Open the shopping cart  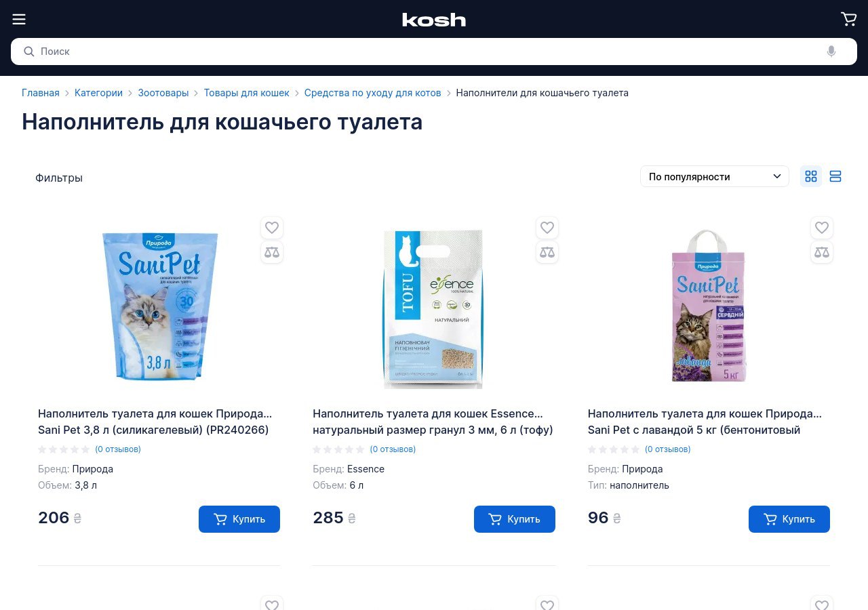[848, 19]
